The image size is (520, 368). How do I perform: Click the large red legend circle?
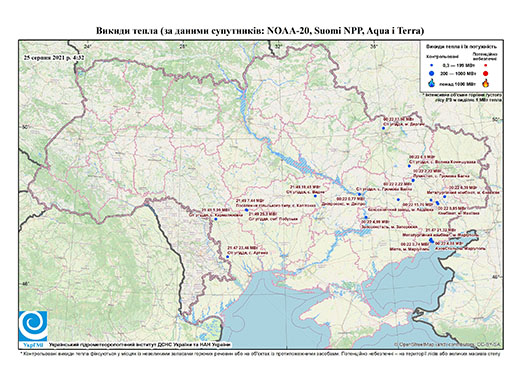485,73
